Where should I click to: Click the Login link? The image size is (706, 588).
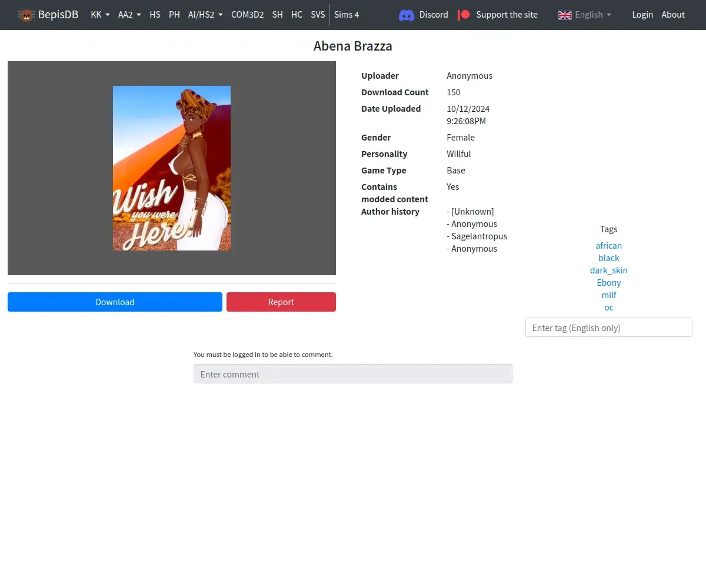642,15
